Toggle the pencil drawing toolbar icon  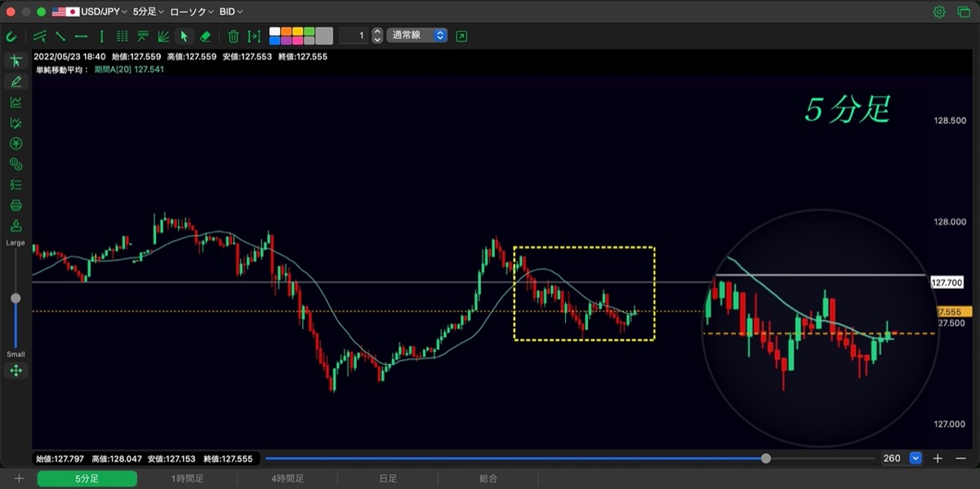point(16,82)
